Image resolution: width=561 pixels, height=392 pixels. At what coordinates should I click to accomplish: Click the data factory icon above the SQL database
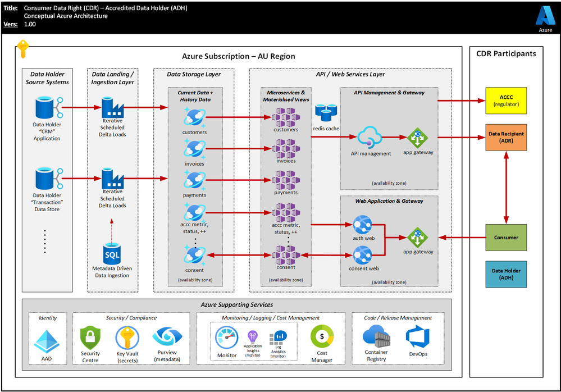pos(112,178)
